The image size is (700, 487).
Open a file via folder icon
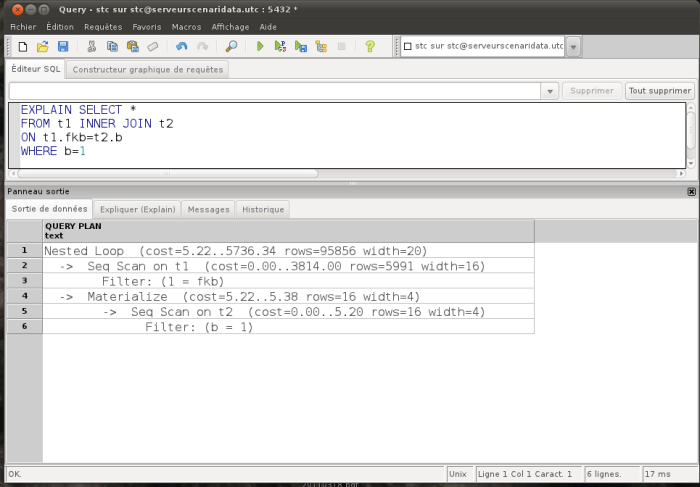pos(43,46)
